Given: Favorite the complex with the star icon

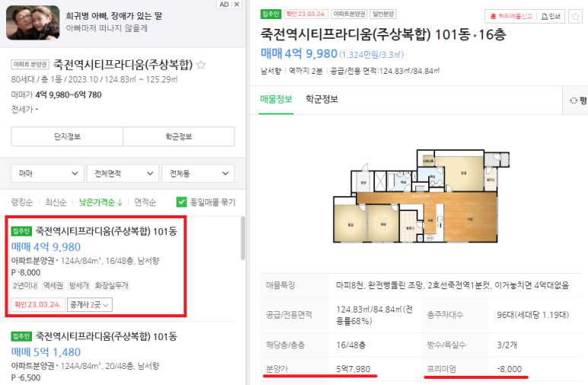Looking at the screenshot, I should 201,65.
